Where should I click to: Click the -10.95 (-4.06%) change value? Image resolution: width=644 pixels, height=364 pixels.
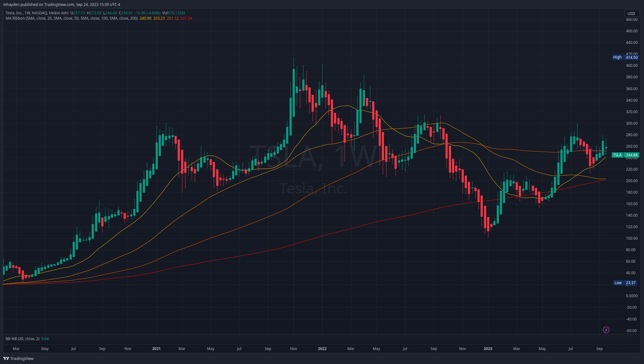point(148,13)
